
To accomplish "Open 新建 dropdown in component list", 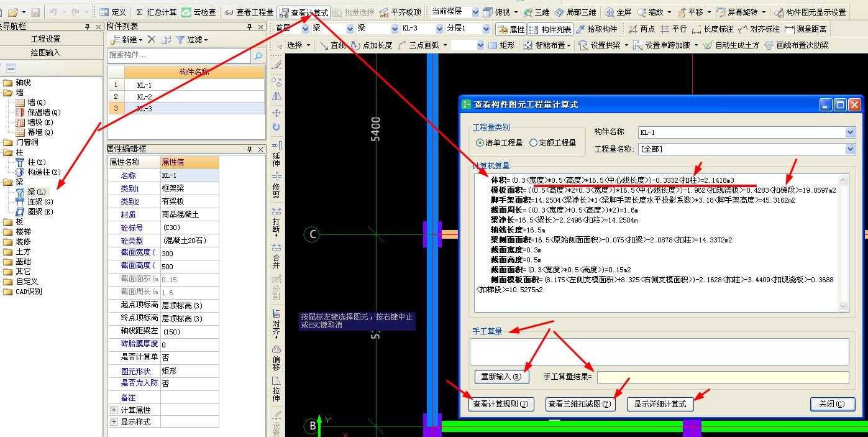I will 126,40.
